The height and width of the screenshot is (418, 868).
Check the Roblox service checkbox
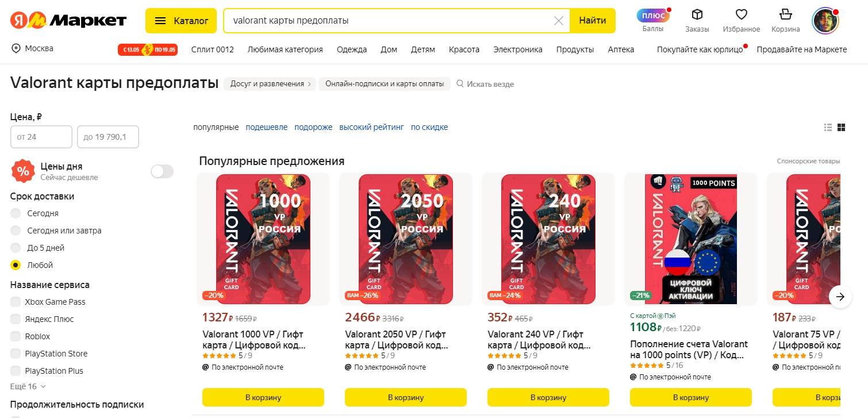click(x=16, y=336)
